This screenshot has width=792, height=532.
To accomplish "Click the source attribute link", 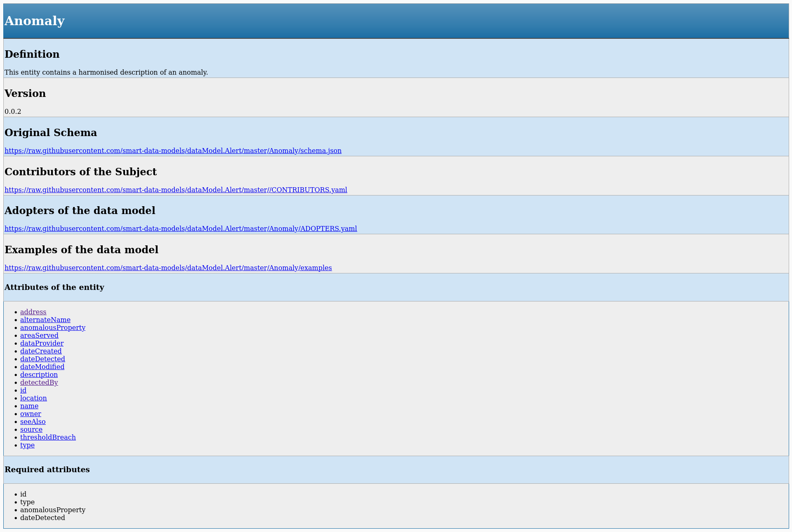I will pos(31,429).
